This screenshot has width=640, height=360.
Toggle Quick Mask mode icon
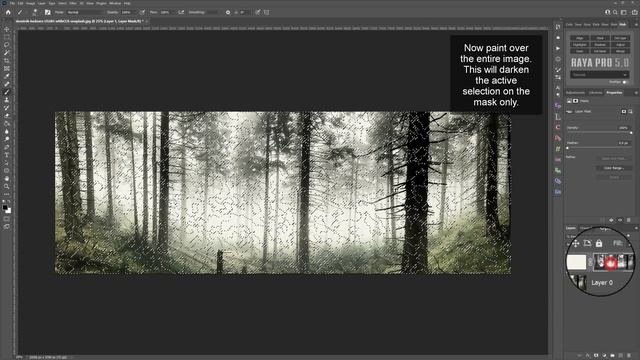pyautogui.click(x=7, y=219)
